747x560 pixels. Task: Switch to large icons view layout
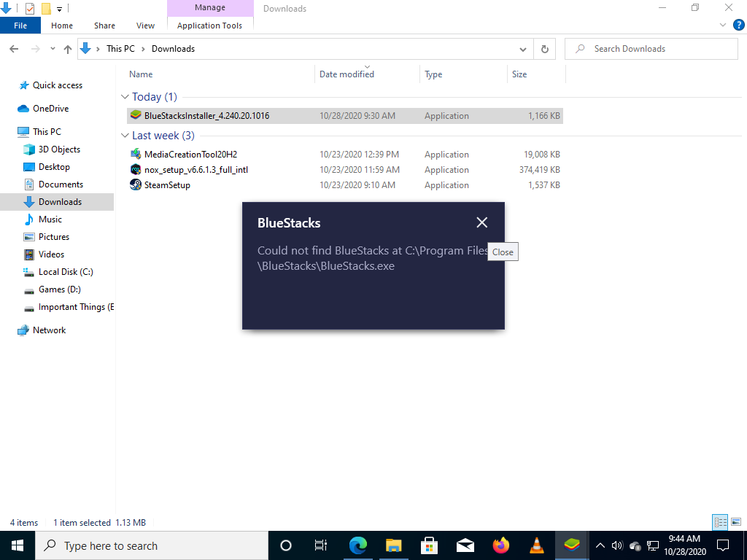click(736, 522)
